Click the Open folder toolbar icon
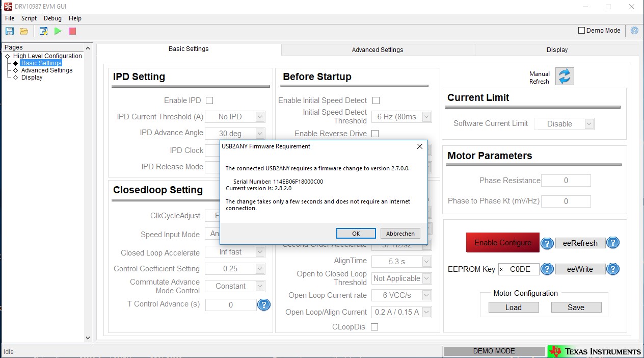This screenshot has height=358, width=644. point(24,31)
